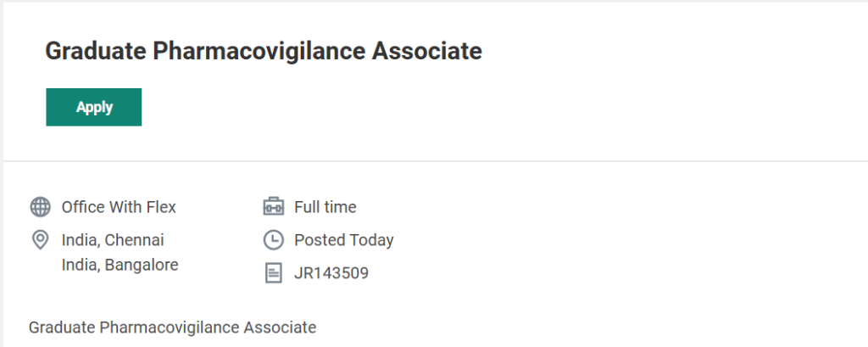Click the word Associate in the bottom description
The image size is (868, 347).
click(280, 327)
